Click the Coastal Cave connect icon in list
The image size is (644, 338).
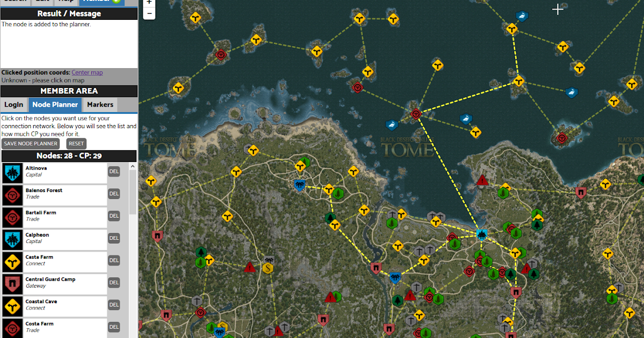(x=12, y=306)
